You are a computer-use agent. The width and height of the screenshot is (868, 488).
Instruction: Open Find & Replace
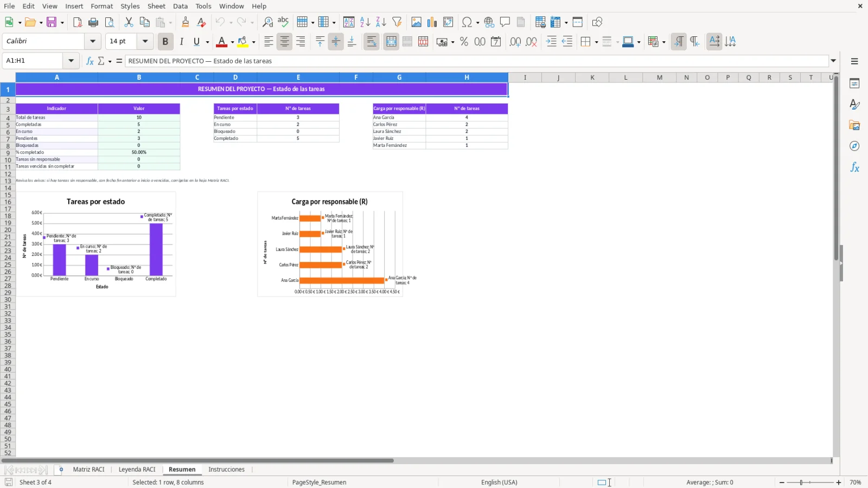pos(267,22)
